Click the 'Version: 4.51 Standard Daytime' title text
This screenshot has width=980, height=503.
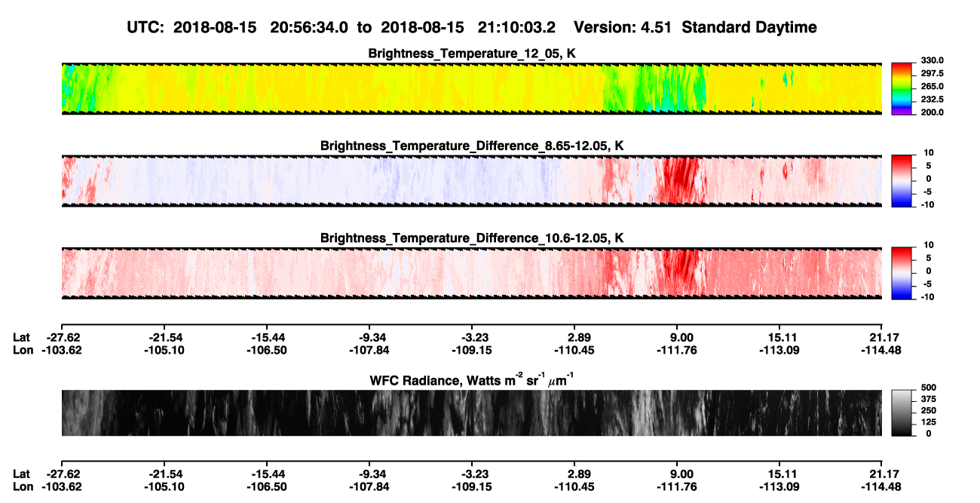695,27
